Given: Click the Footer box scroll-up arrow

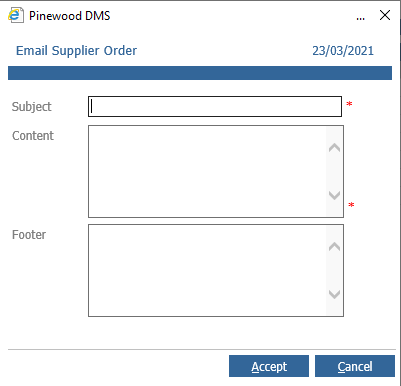Looking at the screenshot, I should tap(334, 247).
